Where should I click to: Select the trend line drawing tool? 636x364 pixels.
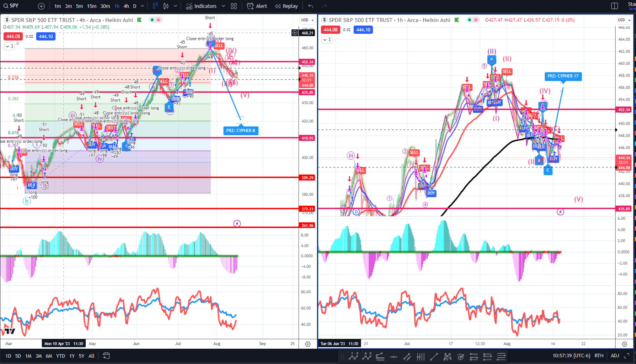coord(434,357)
